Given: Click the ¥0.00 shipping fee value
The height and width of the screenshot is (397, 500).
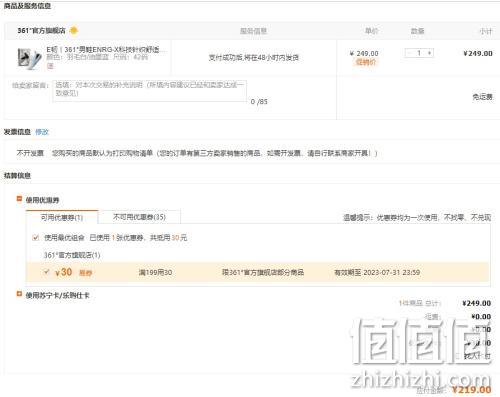Looking at the screenshot, I should (481, 316).
